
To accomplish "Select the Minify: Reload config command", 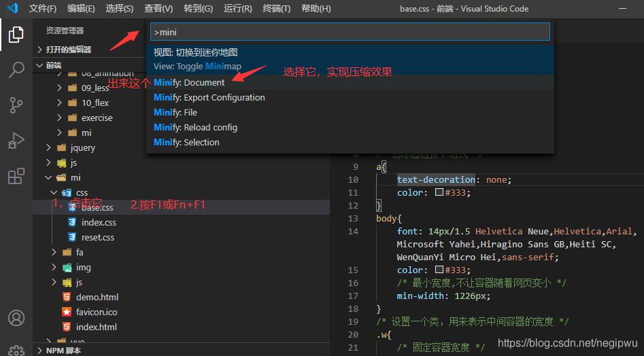I will tap(350, 127).
